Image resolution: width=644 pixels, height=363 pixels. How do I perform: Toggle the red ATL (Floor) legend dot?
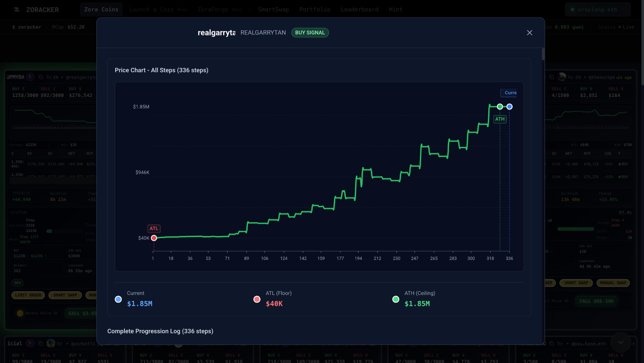tap(257, 299)
